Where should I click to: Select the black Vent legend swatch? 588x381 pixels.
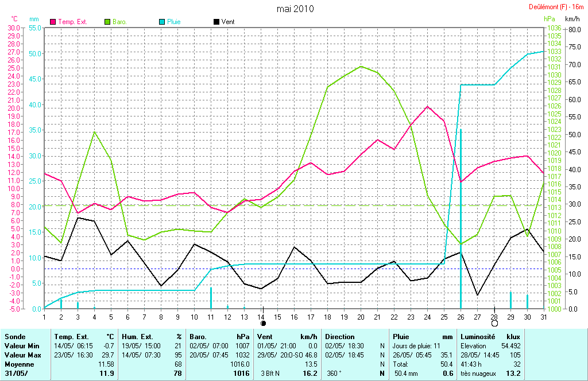click(216, 22)
